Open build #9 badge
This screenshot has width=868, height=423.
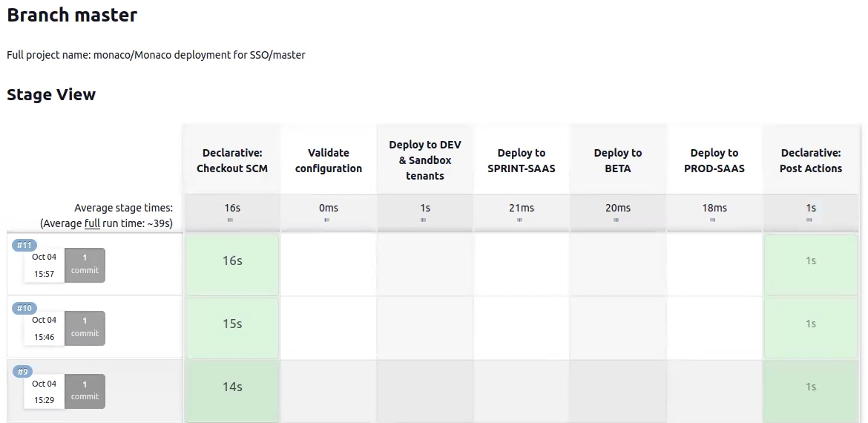[22, 372]
